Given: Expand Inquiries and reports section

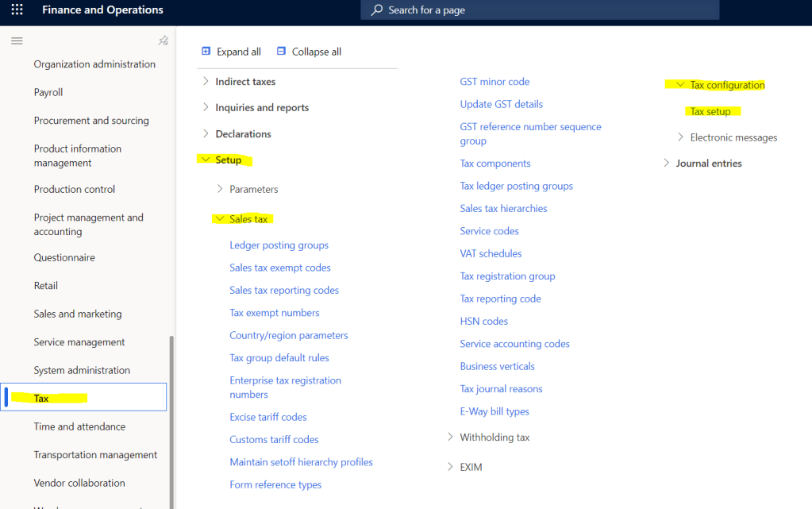Looking at the screenshot, I should (206, 108).
